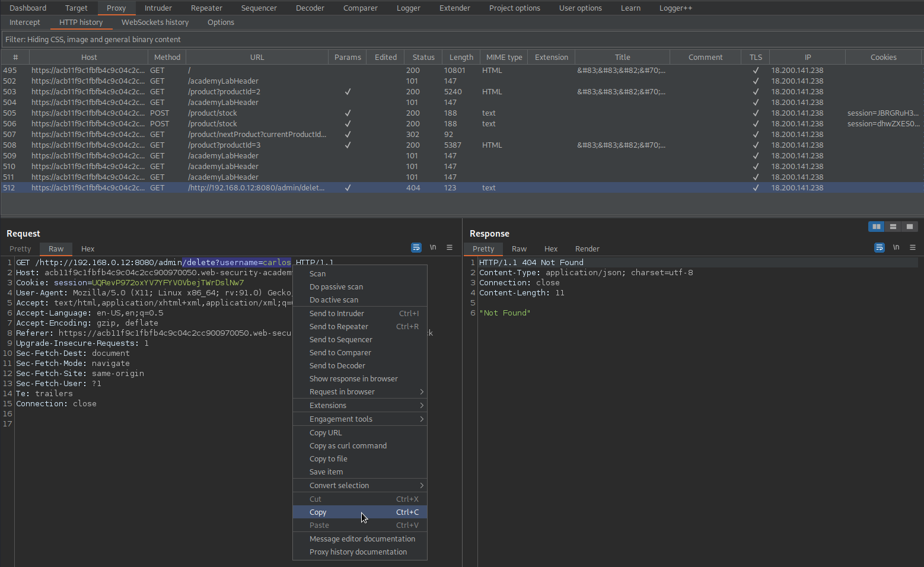The height and width of the screenshot is (567, 924).
Task: Choose Copy as curl command
Action: (x=360, y=445)
